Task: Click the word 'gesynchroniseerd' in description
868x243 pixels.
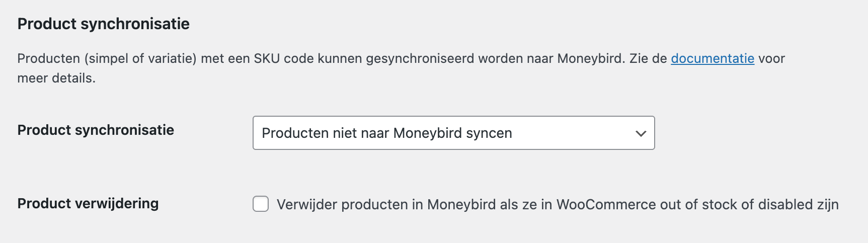Action: point(420,59)
